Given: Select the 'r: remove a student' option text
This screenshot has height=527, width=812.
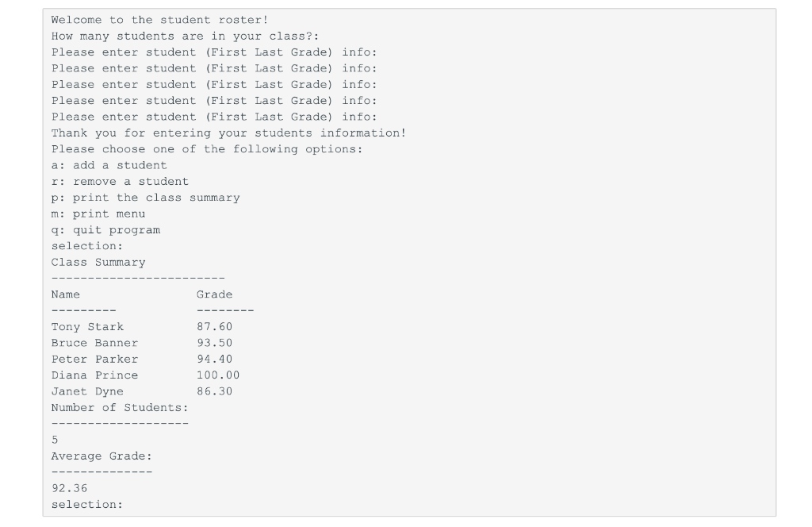Looking at the screenshot, I should (x=120, y=182).
